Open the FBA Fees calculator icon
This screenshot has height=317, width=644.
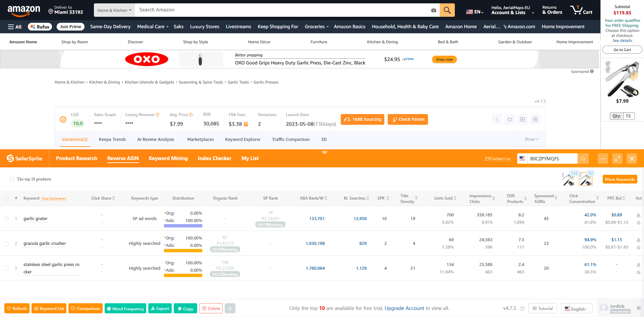tap(246, 124)
